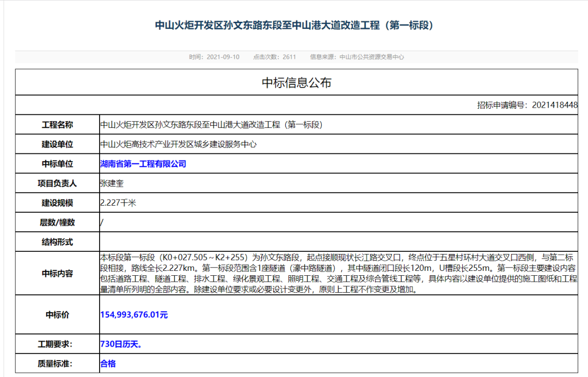
Task: Select the name 张建奎
Action: [x=112, y=183]
